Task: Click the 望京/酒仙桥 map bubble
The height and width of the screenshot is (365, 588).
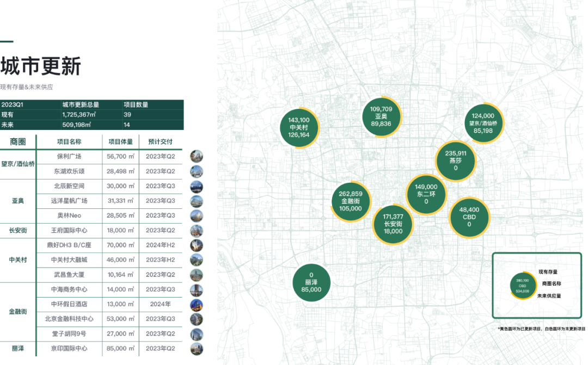Action: (x=483, y=123)
